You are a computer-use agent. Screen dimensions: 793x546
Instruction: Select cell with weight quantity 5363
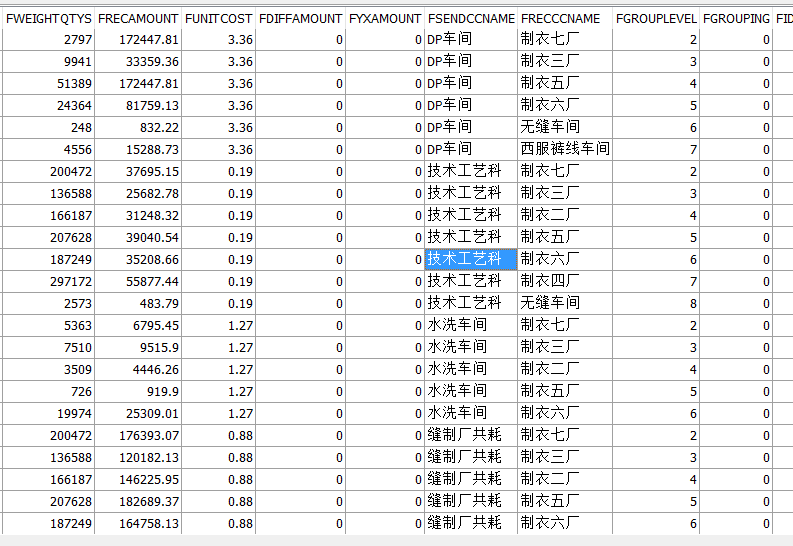pos(49,326)
